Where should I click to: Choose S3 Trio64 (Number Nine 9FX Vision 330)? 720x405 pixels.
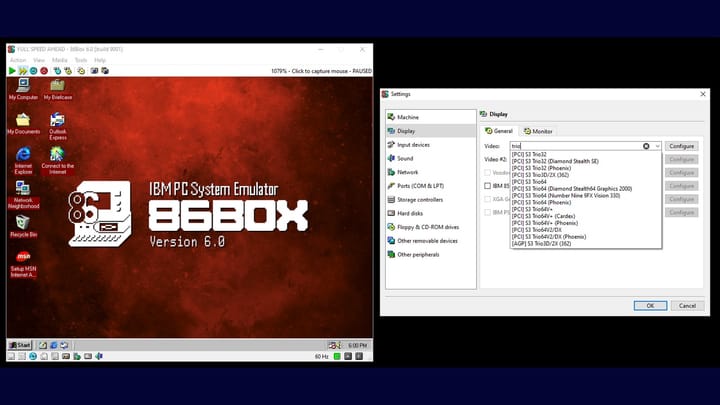point(585,196)
